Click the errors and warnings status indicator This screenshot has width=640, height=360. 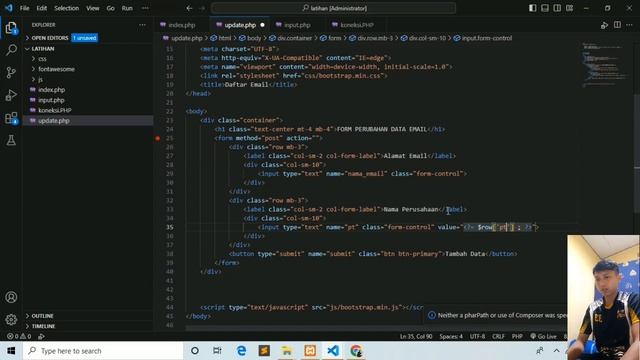[19, 336]
